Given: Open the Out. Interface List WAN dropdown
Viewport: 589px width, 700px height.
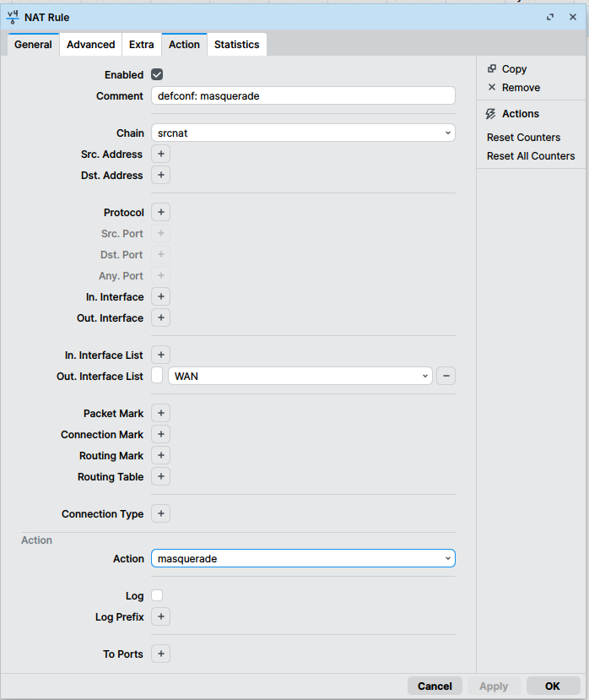Looking at the screenshot, I should click(x=300, y=377).
